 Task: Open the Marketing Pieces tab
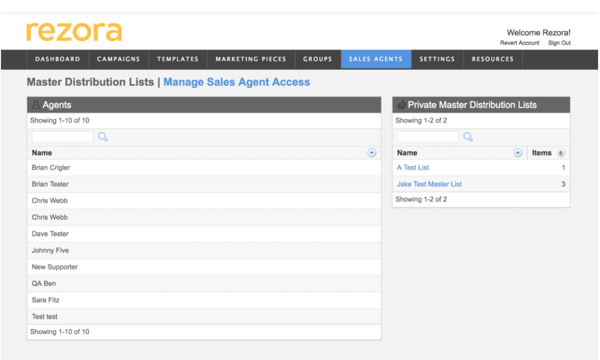pos(251,59)
